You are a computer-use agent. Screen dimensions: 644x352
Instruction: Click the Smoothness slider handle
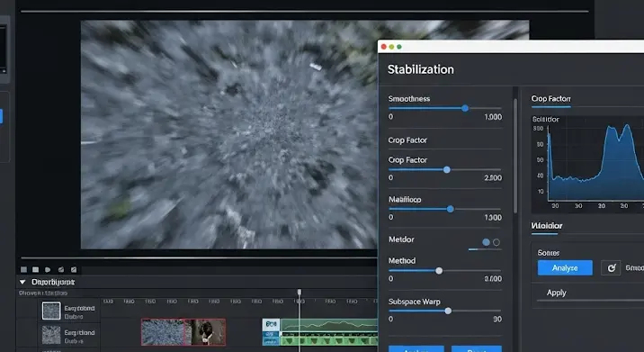[x=465, y=108]
